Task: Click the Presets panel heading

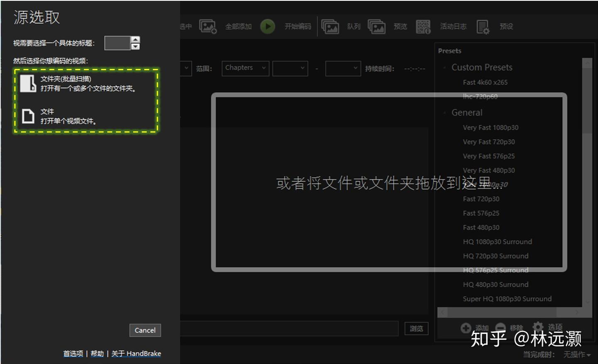Action: (450, 51)
